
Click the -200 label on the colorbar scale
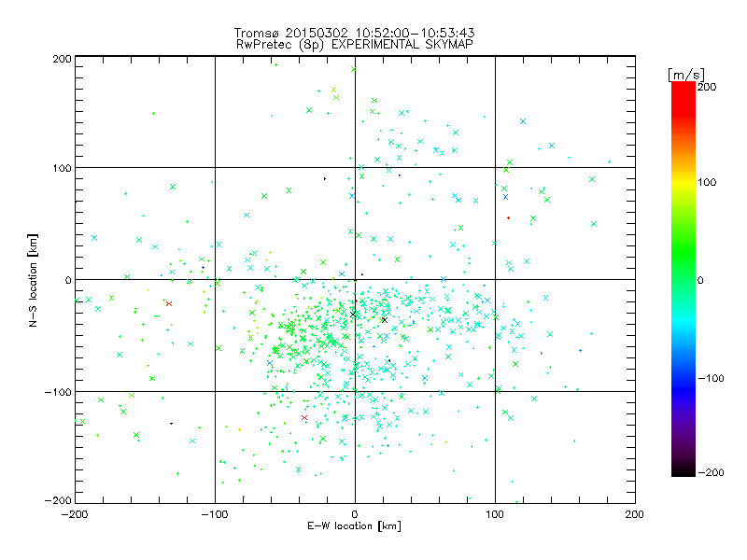click(711, 472)
